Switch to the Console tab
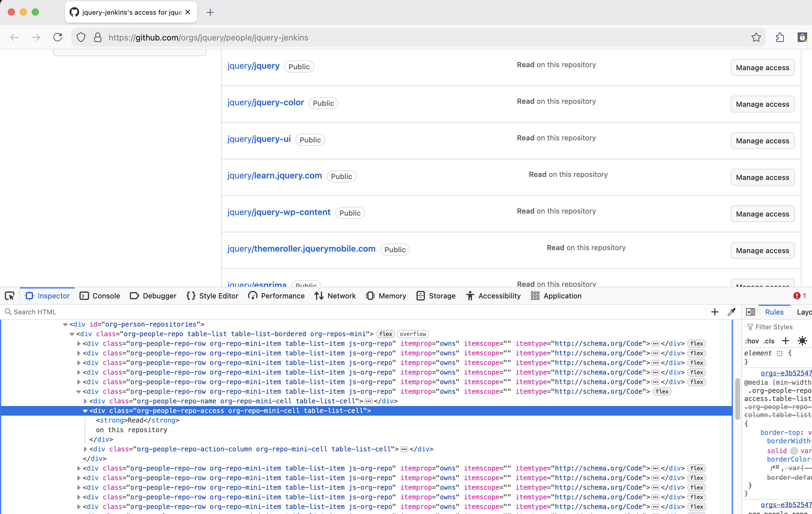The image size is (812, 514). pos(100,296)
